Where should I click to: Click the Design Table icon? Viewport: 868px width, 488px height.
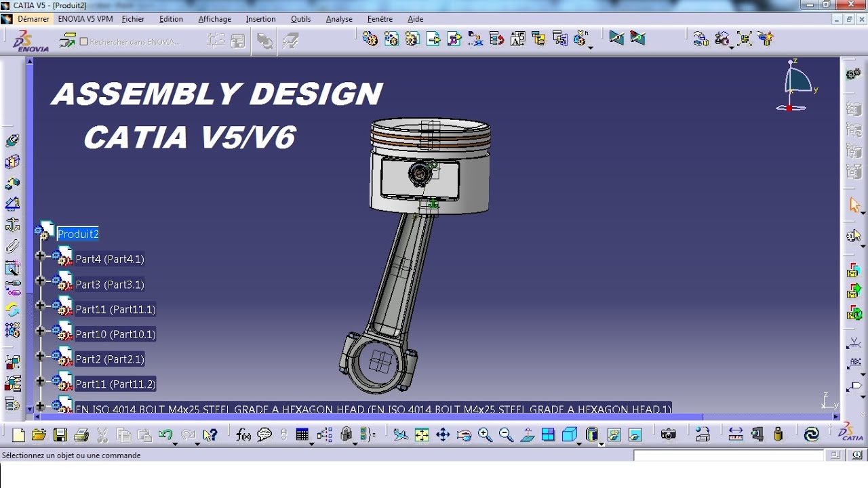click(302, 435)
